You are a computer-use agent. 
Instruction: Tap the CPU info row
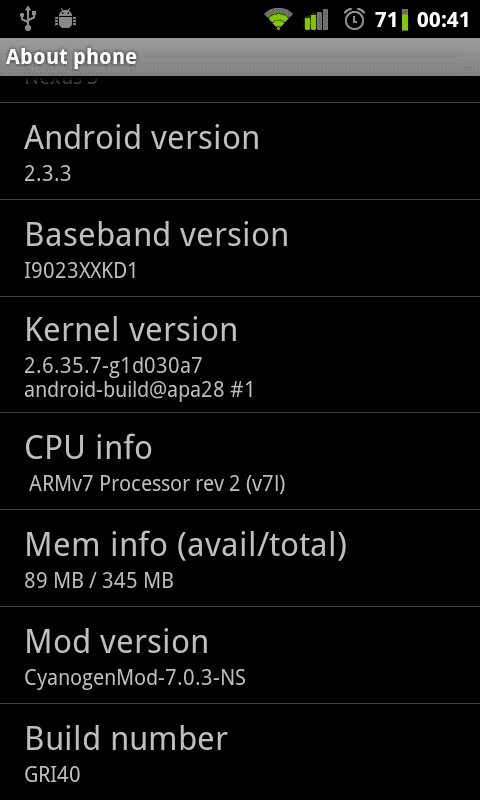click(240, 461)
